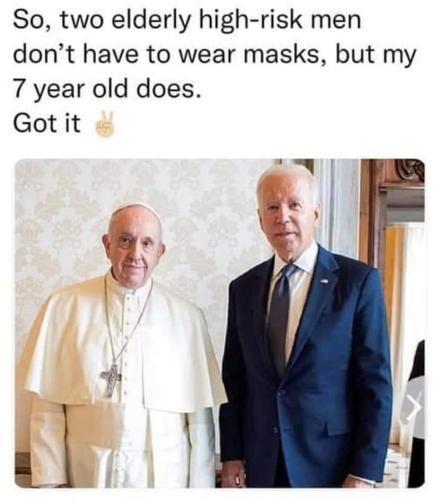Image resolution: width=439 pixels, height=500 pixels.
Task: Click the words 'Got it'
Action: [47, 123]
